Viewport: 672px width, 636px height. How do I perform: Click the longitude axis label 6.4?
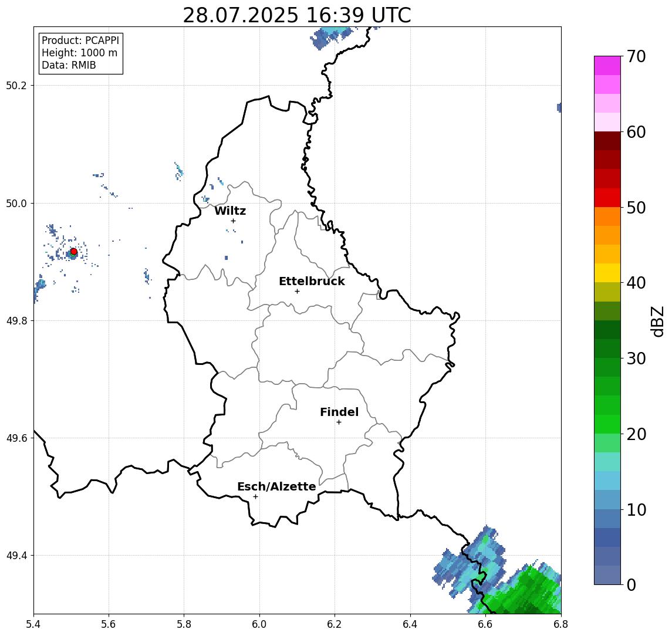[410, 624]
